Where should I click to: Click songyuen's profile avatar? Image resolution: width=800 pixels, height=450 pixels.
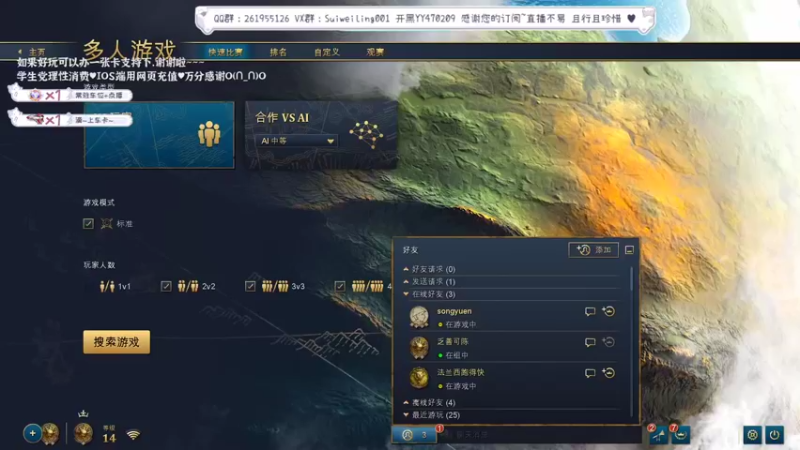[419, 317]
